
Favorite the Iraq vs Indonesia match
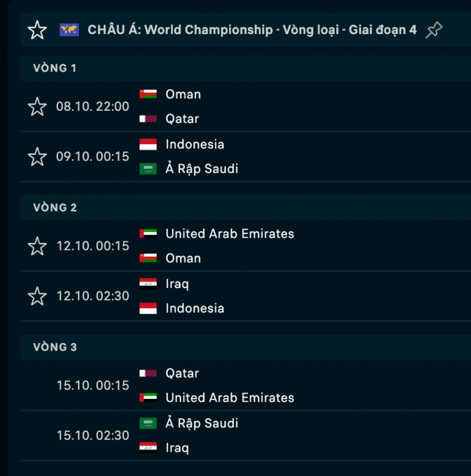click(37, 296)
